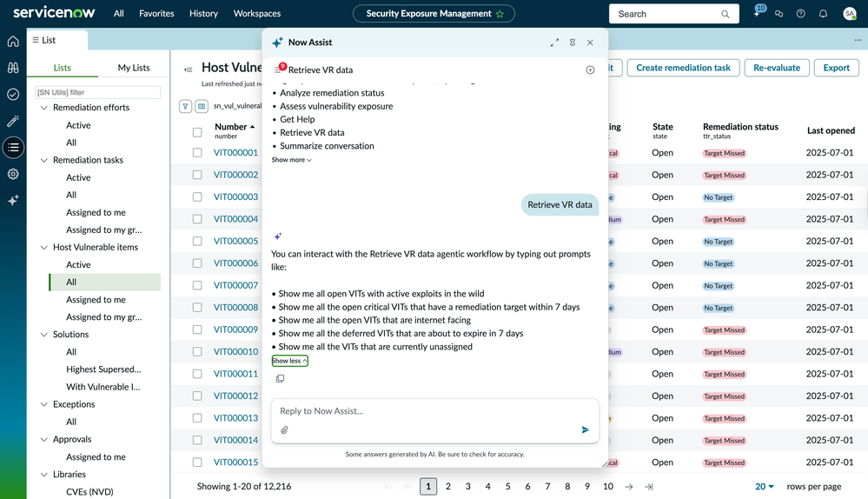Collapse the left list navigation panel icon

(189, 70)
